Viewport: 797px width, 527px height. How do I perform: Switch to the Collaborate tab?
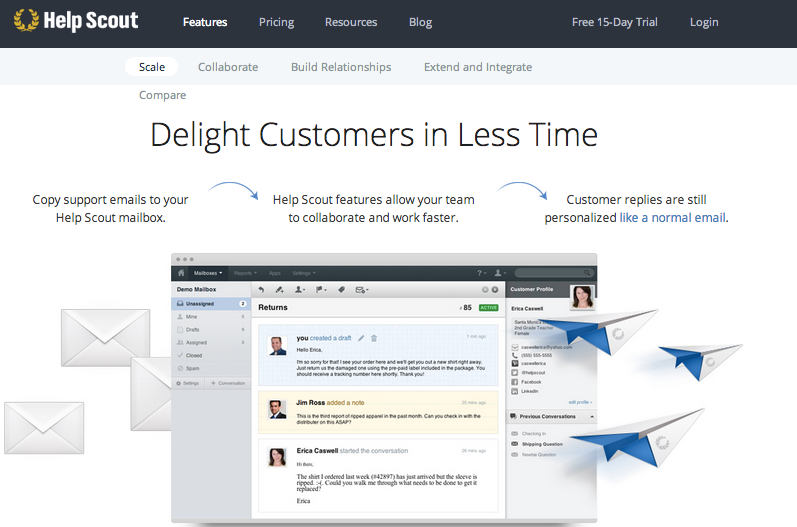tap(228, 67)
